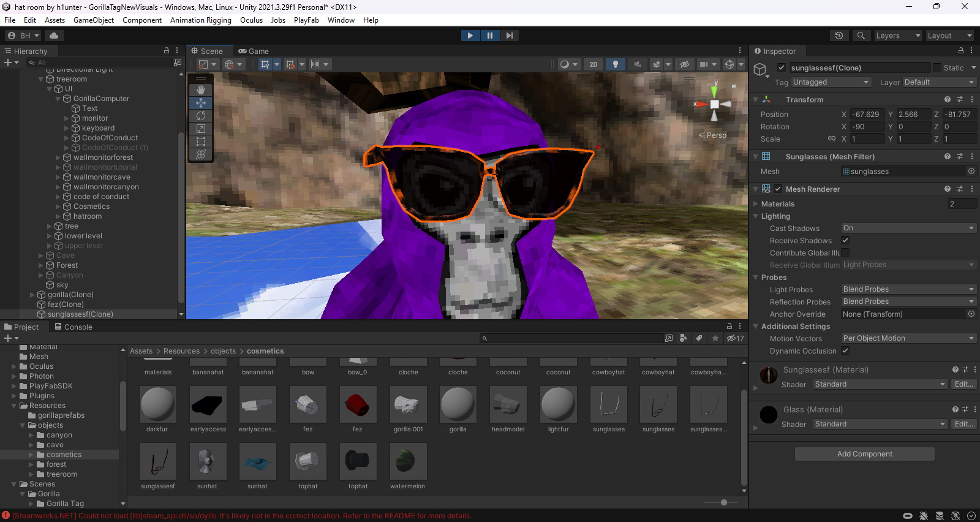The width and height of the screenshot is (980, 522).
Task: Click Anchor Override object picker
Action: 971,314
